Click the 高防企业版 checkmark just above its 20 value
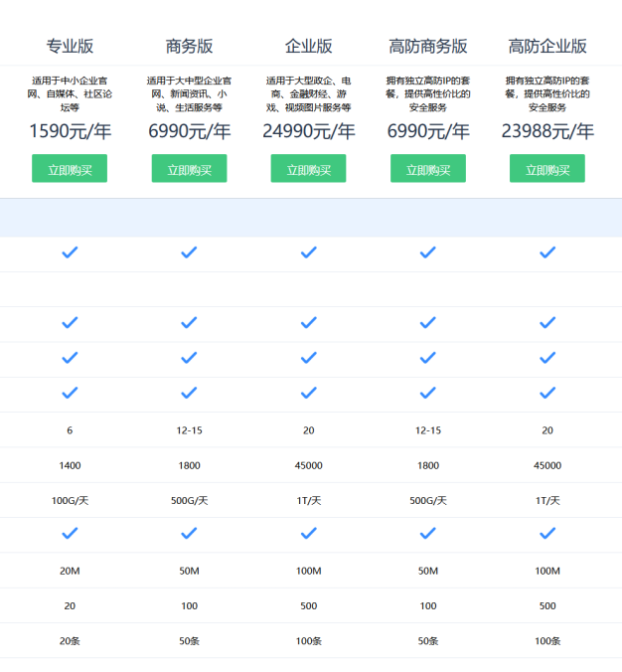 (547, 393)
